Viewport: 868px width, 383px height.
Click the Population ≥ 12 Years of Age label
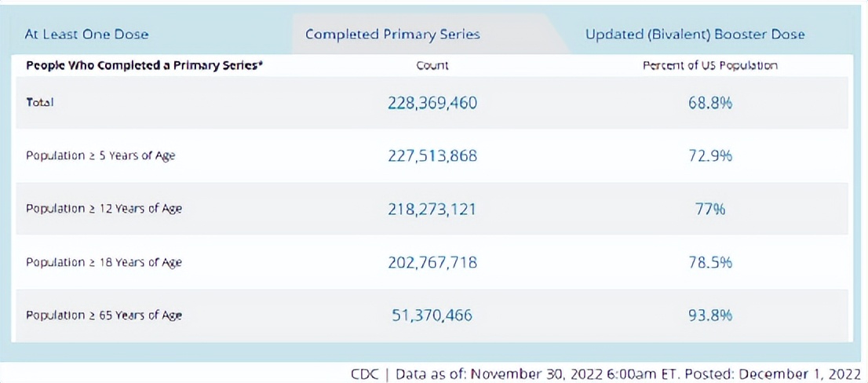tap(104, 209)
